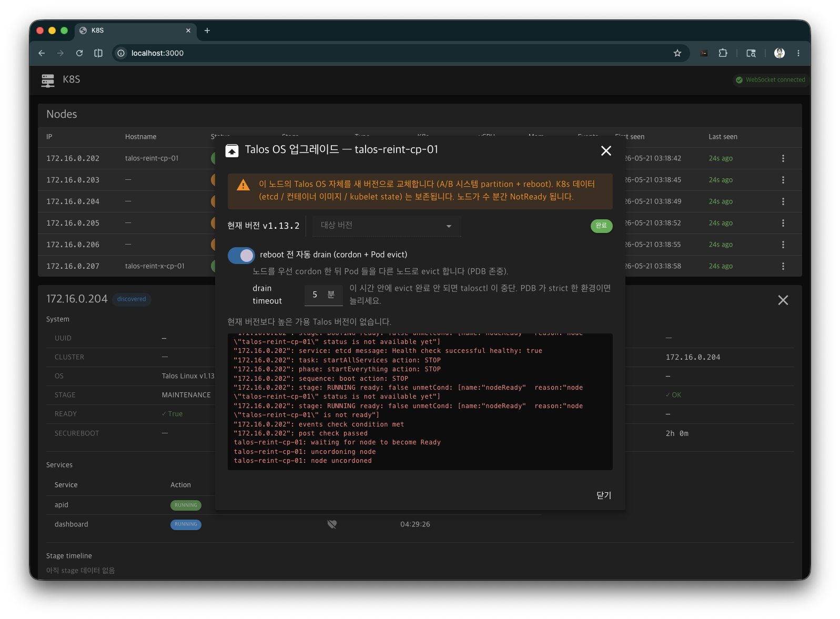
Task: Click the 현재 버전 v1.13.2 label
Action: pyautogui.click(x=263, y=226)
